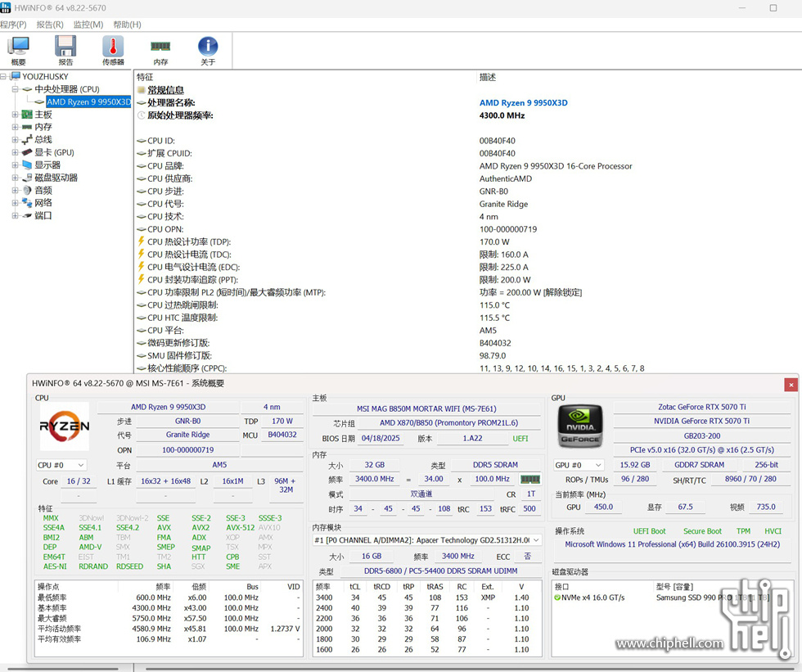Expand the 磁盘驱动器 tree node
Image resolution: width=802 pixels, height=672 pixels.
pyautogui.click(x=15, y=178)
